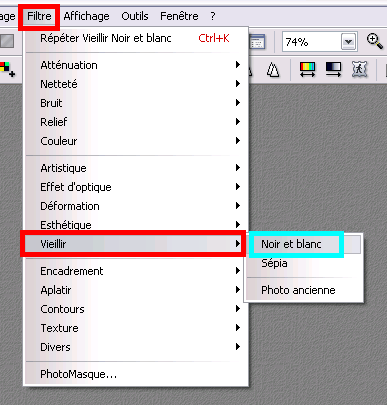Click the 74% zoom input field
The image size is (387, 405).
point(311,42)
